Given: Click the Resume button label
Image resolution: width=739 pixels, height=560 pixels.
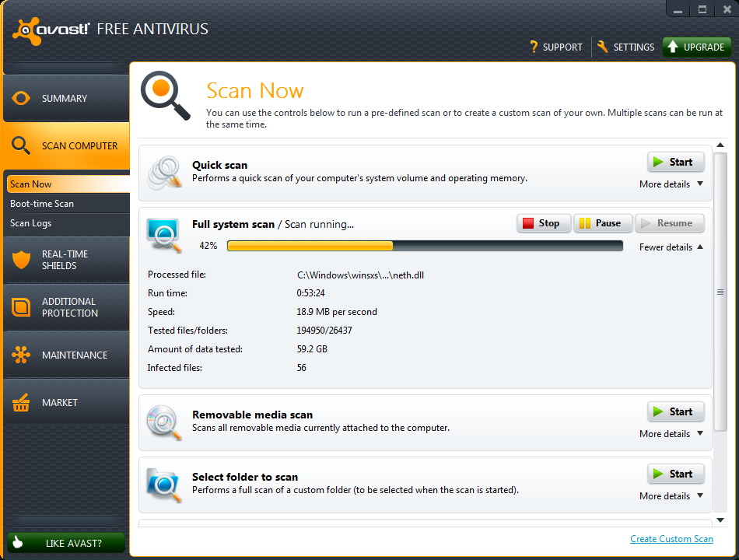Looking at the screenshot, I should (x=674, y=223).
